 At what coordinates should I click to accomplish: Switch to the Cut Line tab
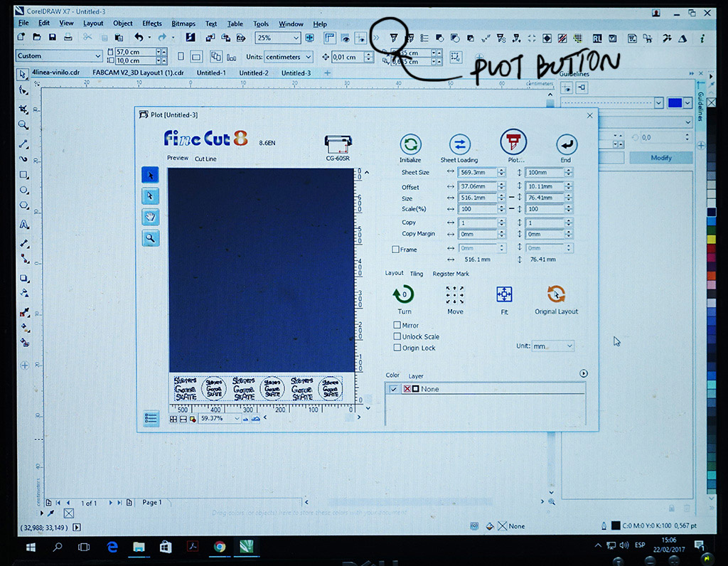click(x=205, y=159)
